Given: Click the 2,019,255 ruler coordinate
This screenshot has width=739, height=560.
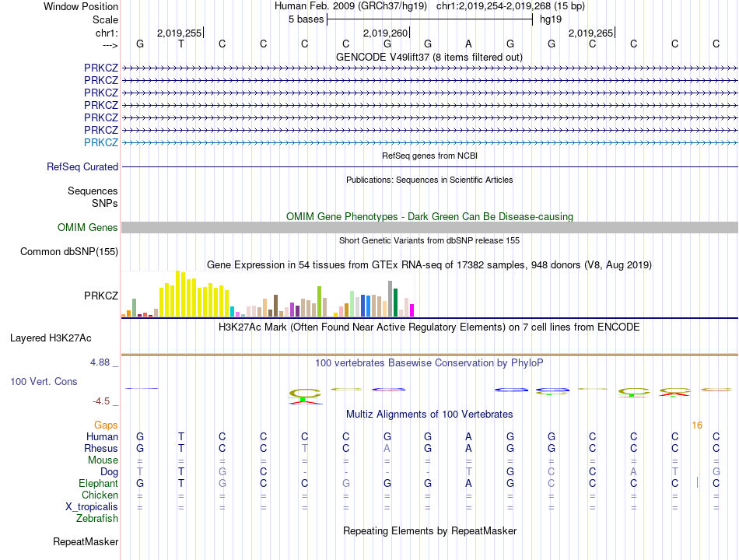Looking at the screenshot, I should click(x=179, y=33).
